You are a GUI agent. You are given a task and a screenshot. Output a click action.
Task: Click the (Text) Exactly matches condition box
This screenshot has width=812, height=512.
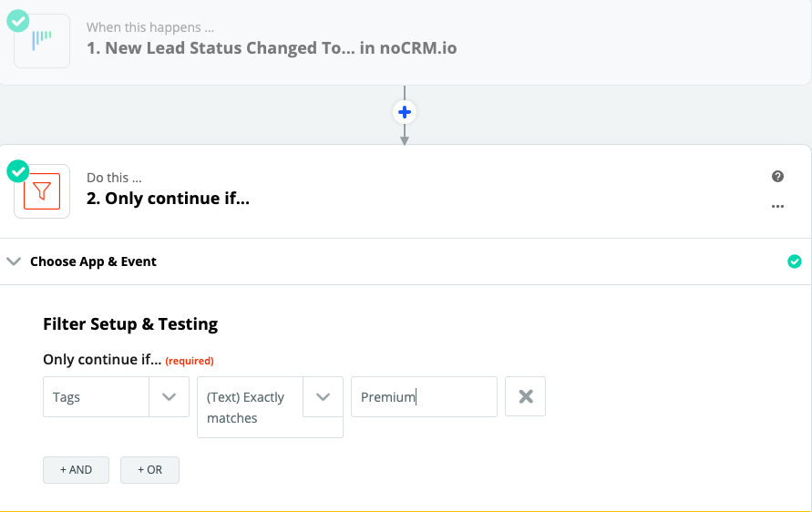click(249, 407)
